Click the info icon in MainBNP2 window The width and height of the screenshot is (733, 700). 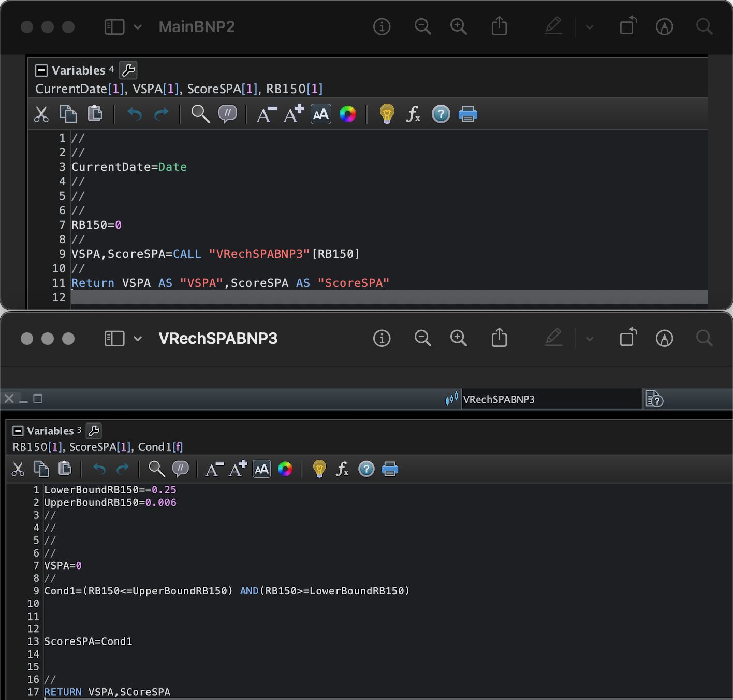pos(382,26)
